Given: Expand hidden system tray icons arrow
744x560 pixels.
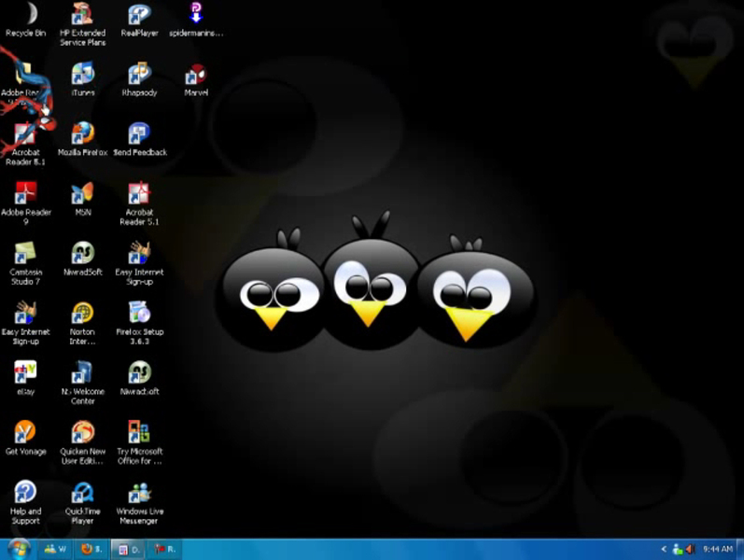Looking at the screenshot, I should tap(664, 550).
